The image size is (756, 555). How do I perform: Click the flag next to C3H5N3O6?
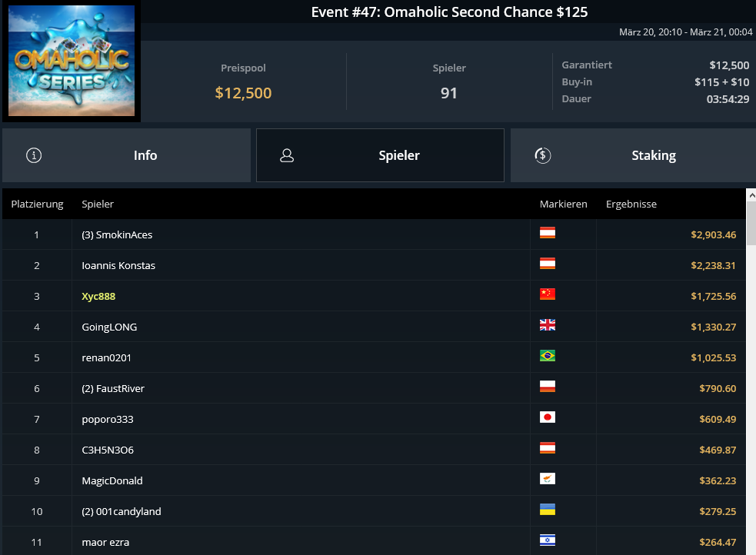click(548, 448)
